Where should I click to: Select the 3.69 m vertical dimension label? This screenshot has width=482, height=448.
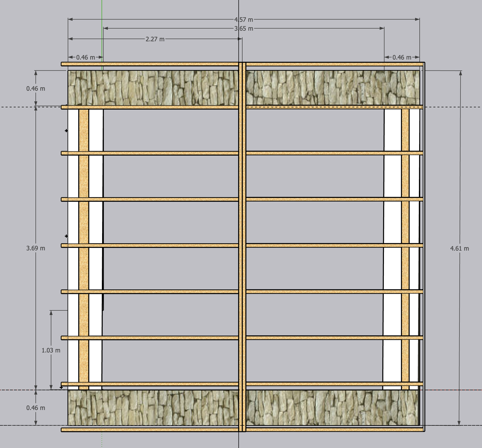36,248
